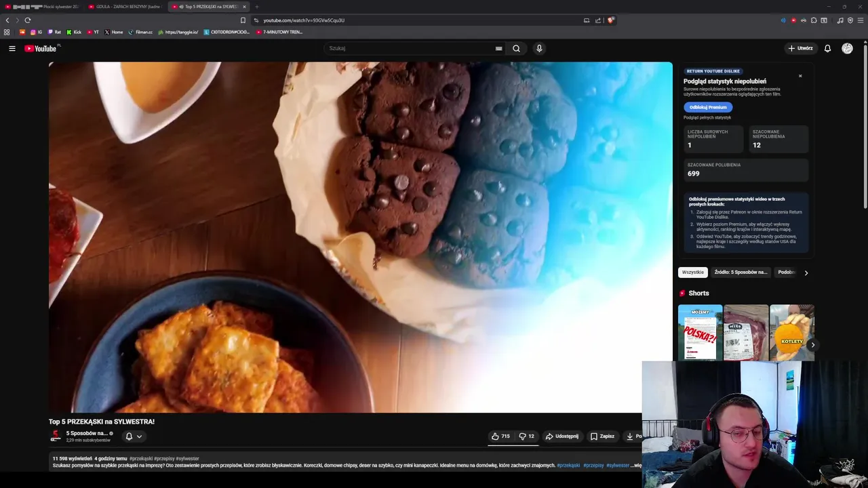
Task: Show more filter chips with arrow
Action: tap(806, 272)
